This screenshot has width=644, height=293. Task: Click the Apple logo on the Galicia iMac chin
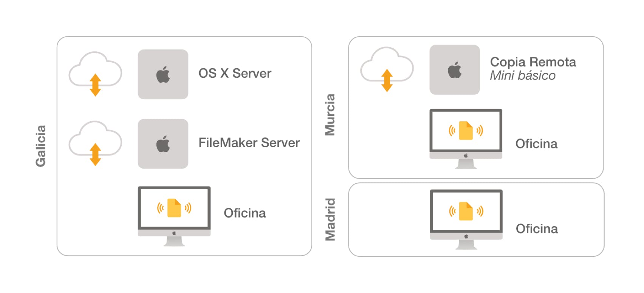point(174,233)
